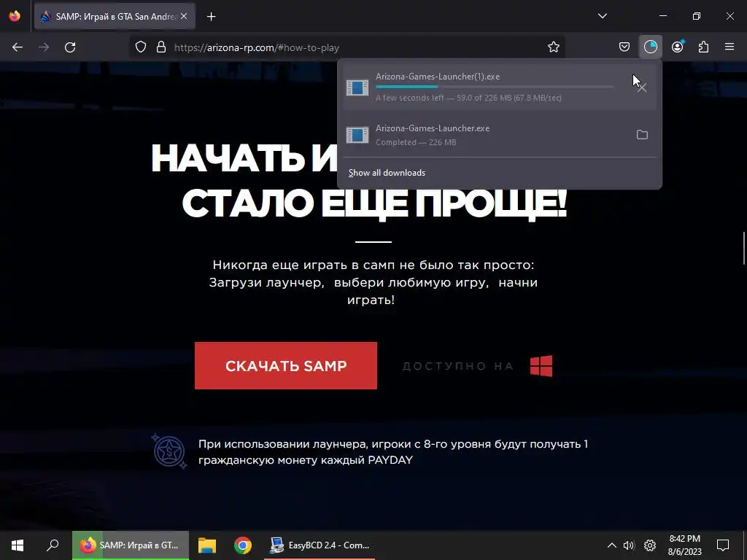The image size is (747, 560).
Task: Expand hidden system tray icons
Action: click(x=612, y=545)
